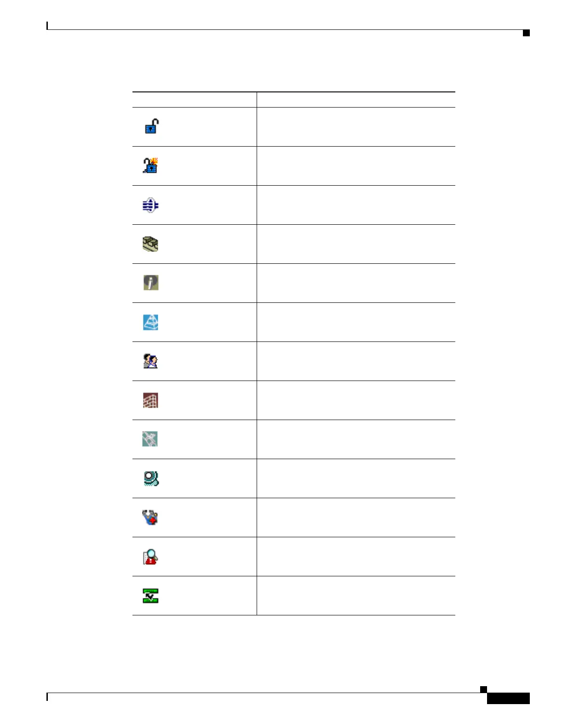Click the empty header cell above the icon column
Viewport: 562px width, 728px height.
(x=195, y=100)
